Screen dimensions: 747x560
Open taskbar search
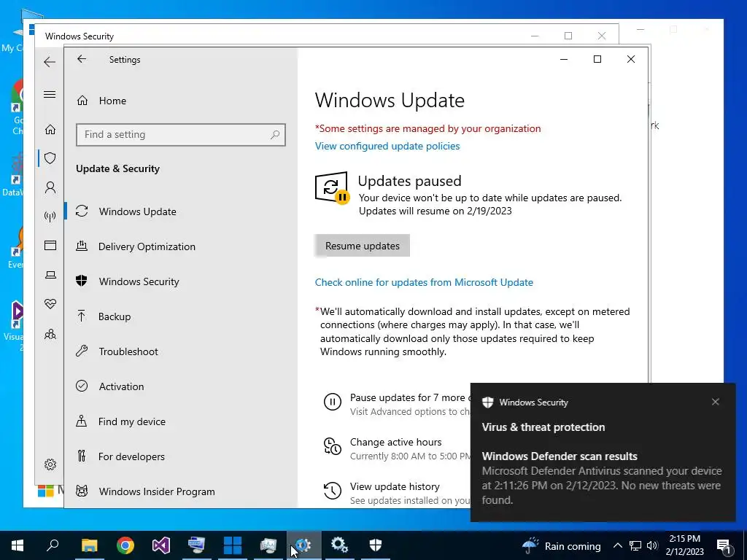53,545
